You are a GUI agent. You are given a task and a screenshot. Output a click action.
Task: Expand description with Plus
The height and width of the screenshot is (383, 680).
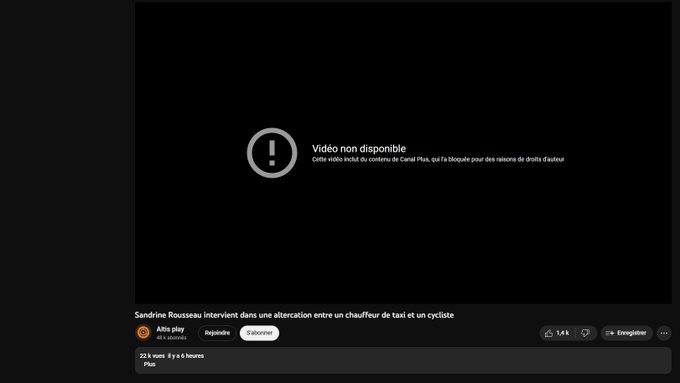150,364
